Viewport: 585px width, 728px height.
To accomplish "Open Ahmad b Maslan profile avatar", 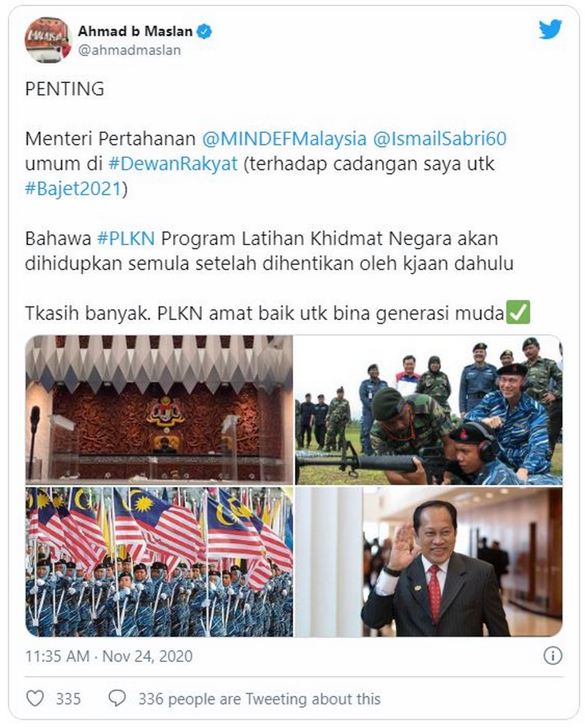I will click(x=48, y=40).
